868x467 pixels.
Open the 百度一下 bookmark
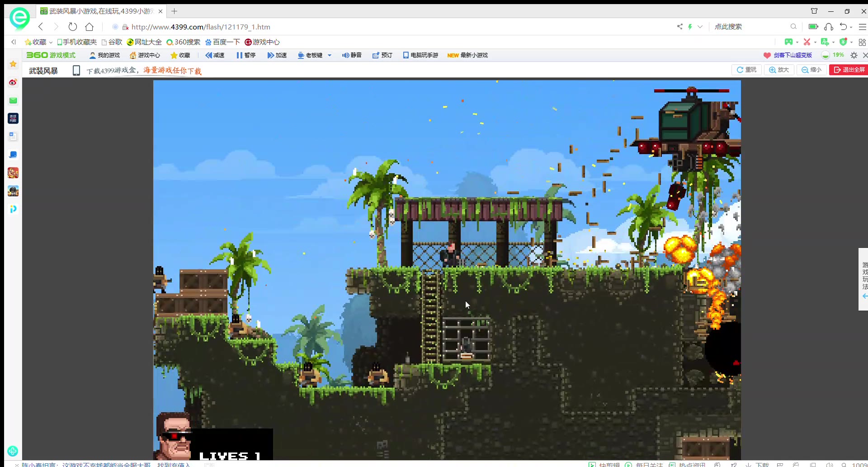[x=222, y=42]
